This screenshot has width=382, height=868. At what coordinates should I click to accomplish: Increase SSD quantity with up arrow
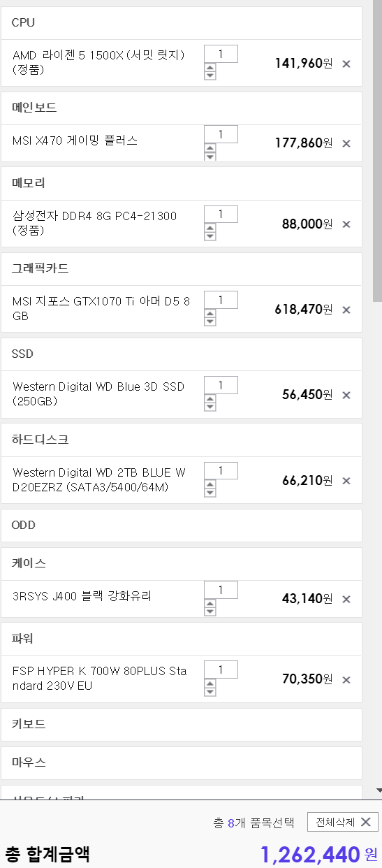(210, 398)
